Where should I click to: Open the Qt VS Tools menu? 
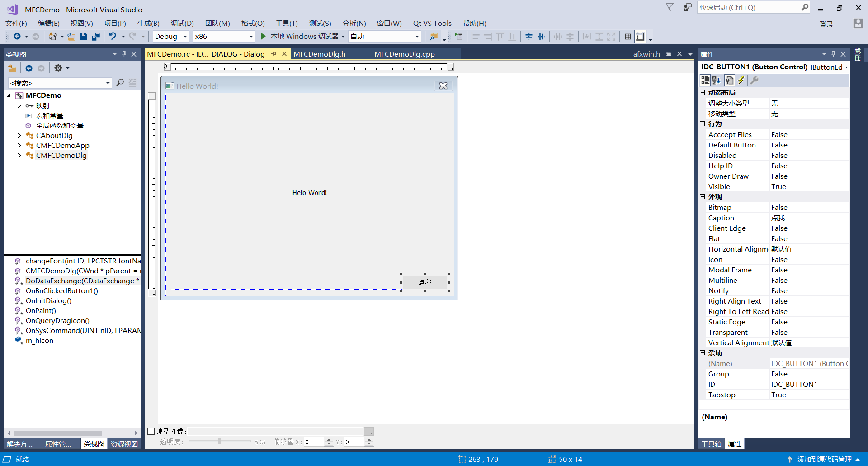click(432, 24)
